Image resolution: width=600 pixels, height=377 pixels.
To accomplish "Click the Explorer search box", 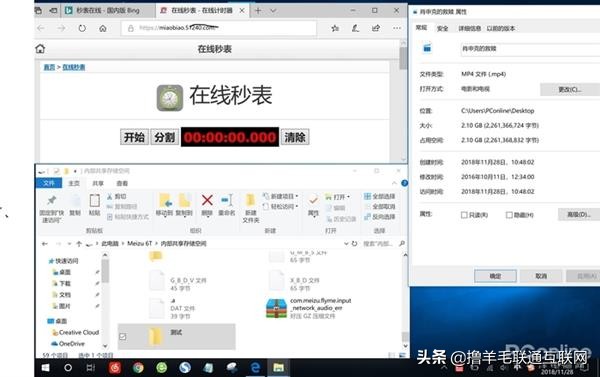I will [x=383, y=243].
